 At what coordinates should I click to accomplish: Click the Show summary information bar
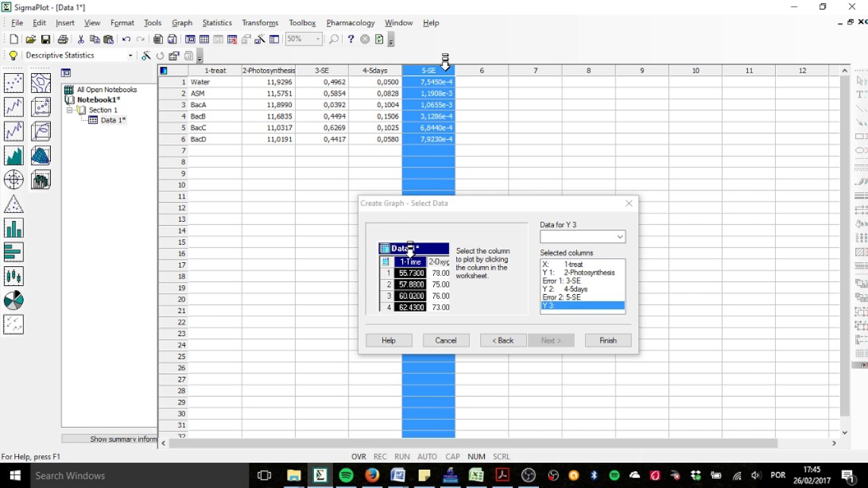point(109,439)
